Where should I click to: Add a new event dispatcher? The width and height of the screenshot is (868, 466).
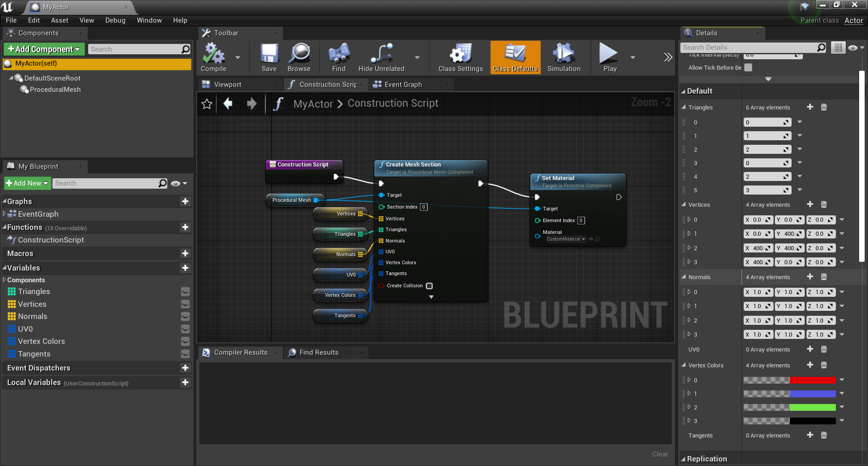pos(185,368)
